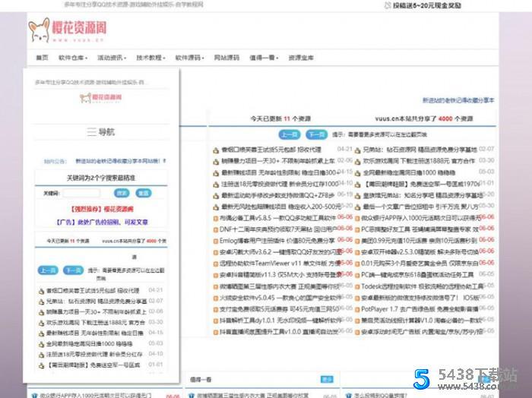Open 欢乐游戏离网 下载注册送1888元 in the preview panel
This screenshot has height=398, width=532.
click(x=96, y=322)
